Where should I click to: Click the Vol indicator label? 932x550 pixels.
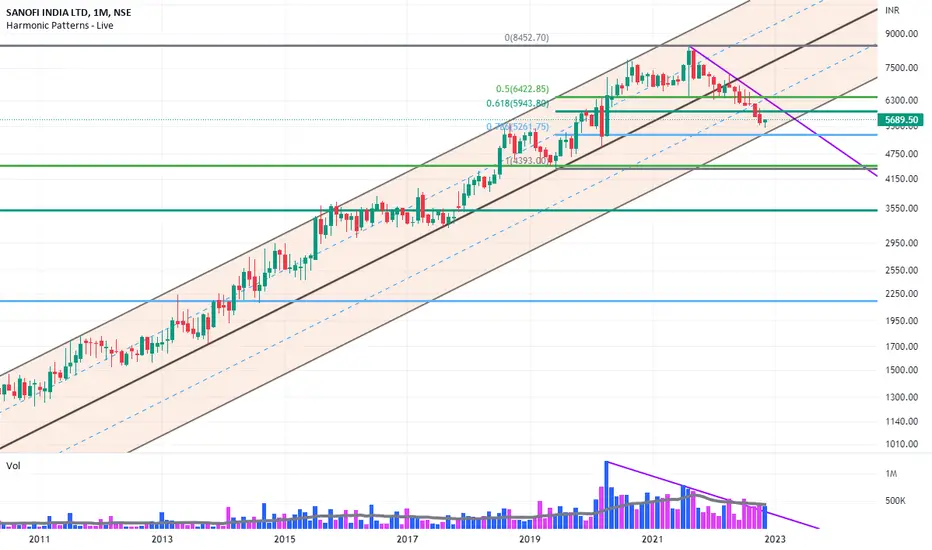tap(13, 466)
